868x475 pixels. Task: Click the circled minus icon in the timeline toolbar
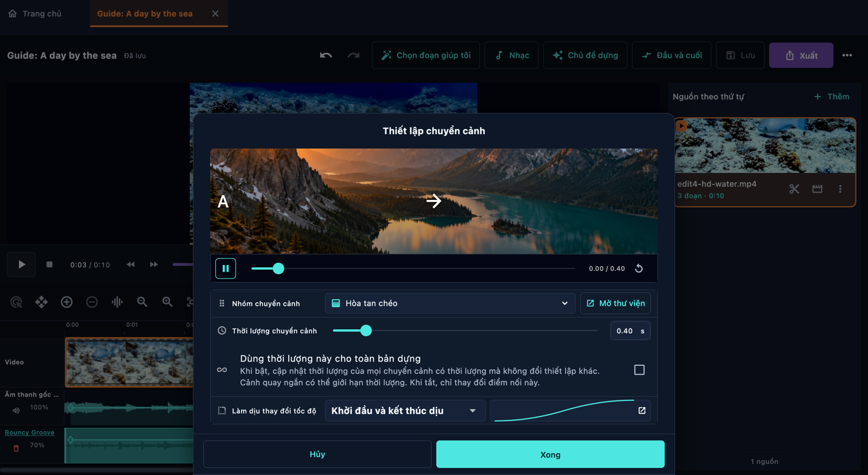click(x=92, y=302)
